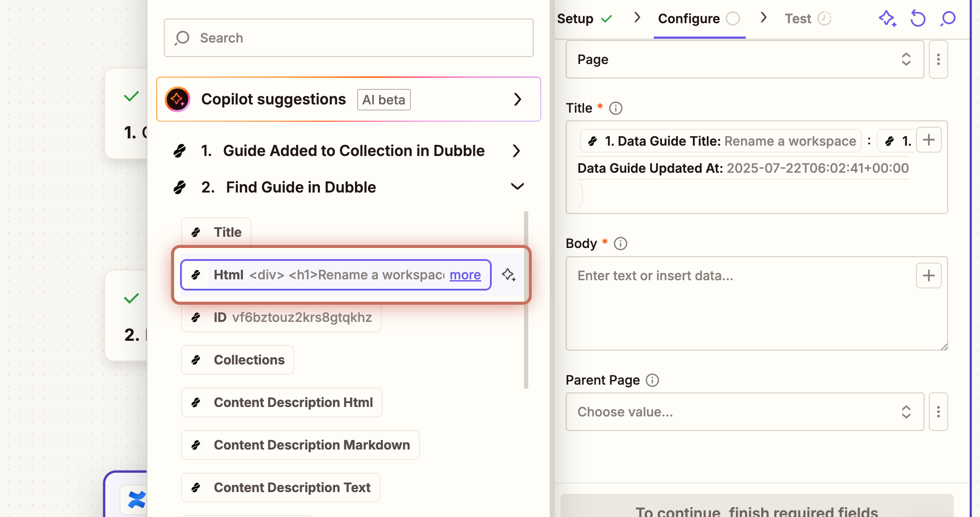Click AI sparkle icon next to Html
980x517 pixels.
click(x=508, y=275)
